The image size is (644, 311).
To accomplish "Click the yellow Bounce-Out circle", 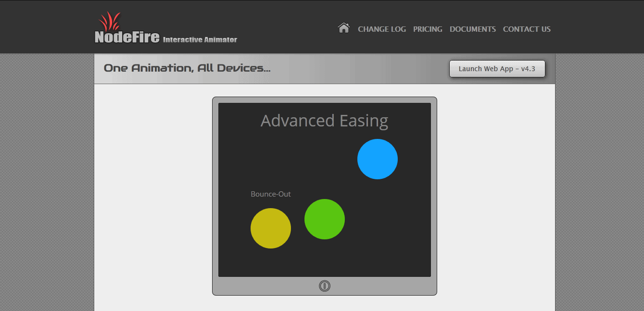I will pyautogui.click(x=271, y=228).
